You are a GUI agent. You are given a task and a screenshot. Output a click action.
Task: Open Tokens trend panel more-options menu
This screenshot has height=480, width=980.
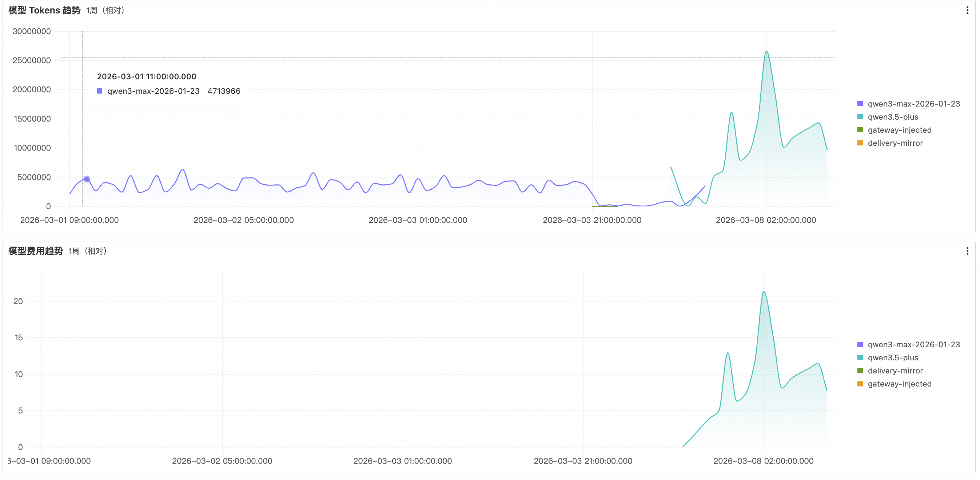tap(967, 10)
